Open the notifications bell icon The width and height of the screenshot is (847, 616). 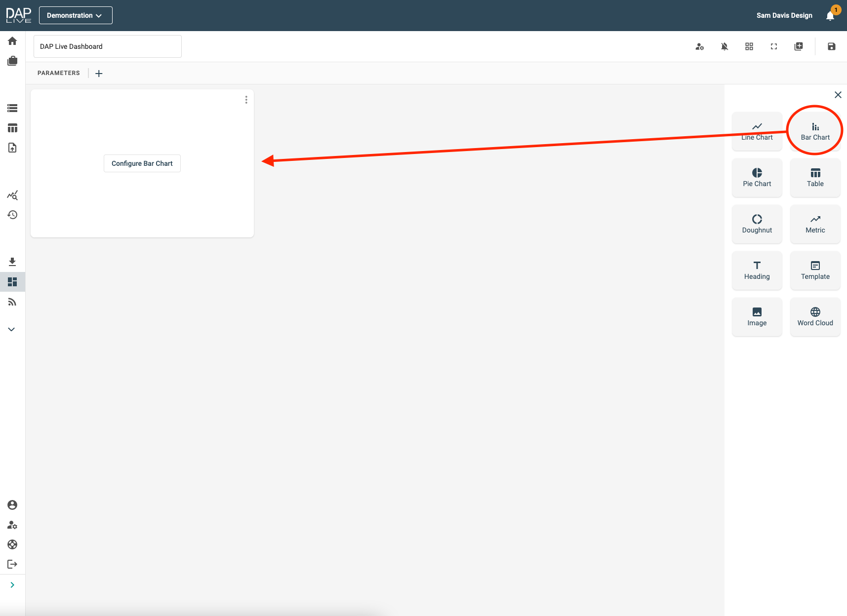click(830, 16)
